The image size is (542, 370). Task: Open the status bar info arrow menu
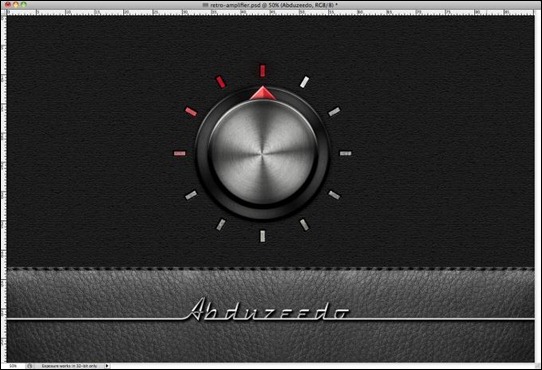(107, 366)
